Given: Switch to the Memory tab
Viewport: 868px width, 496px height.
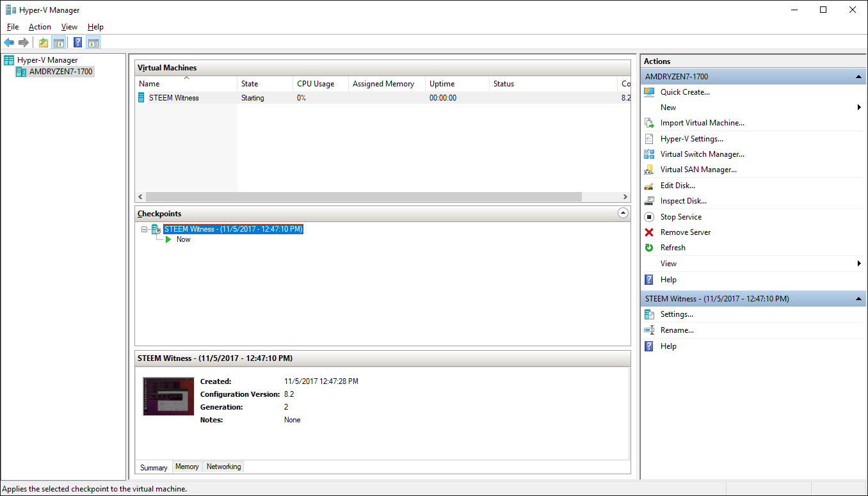Looking at the screenshot, I should click(187, 467).
